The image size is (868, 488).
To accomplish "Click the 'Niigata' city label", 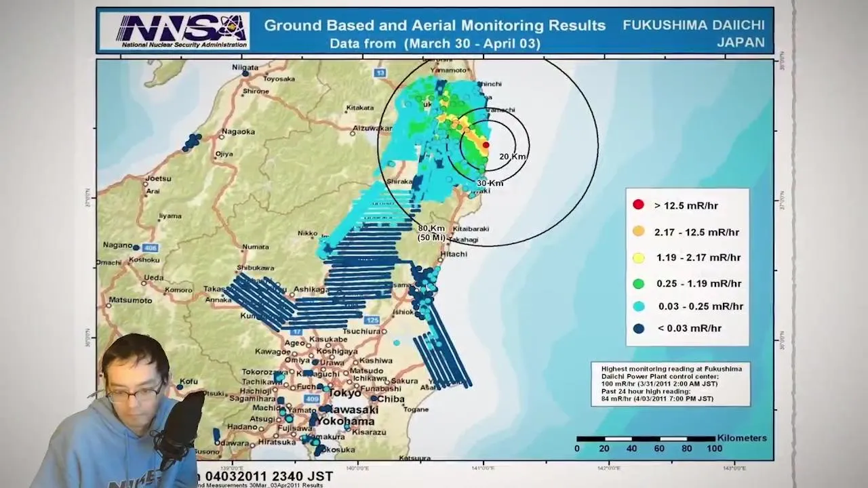I will coord(245,67).
